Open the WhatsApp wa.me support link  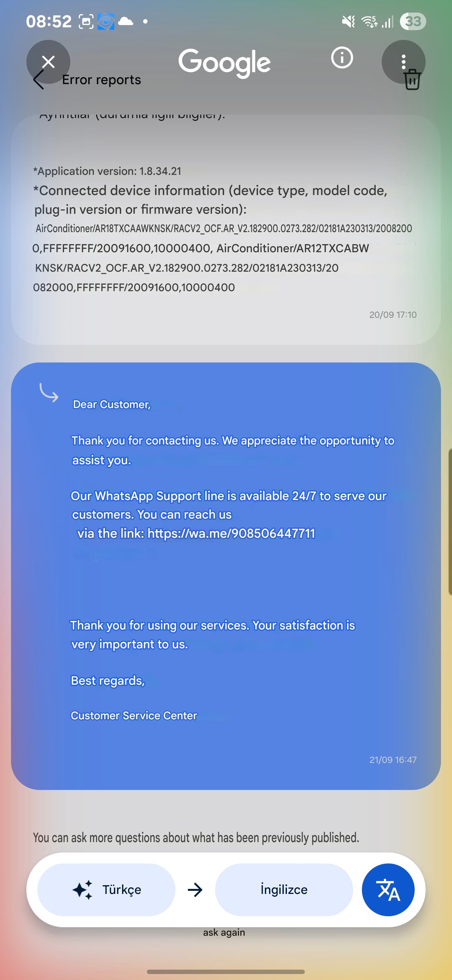pyautogui.click(x=231, y=533)
